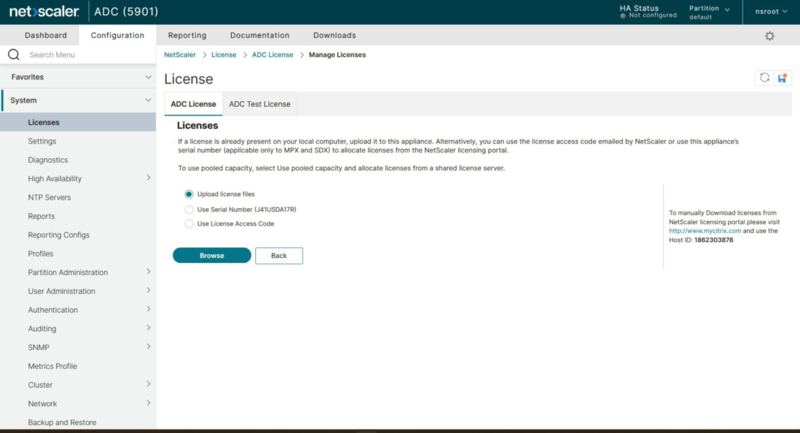Open the settings gear icon
The image size is (800, 433).
[x=769, y=36]
